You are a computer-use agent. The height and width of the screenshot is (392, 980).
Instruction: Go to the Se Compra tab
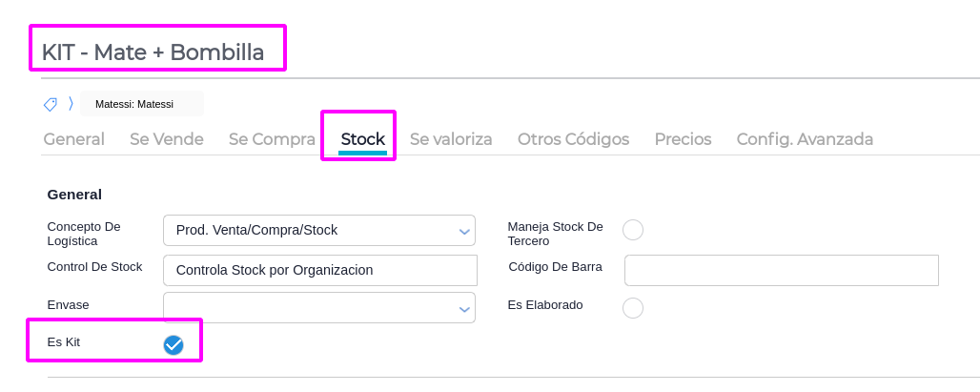[x=272, y=139]
